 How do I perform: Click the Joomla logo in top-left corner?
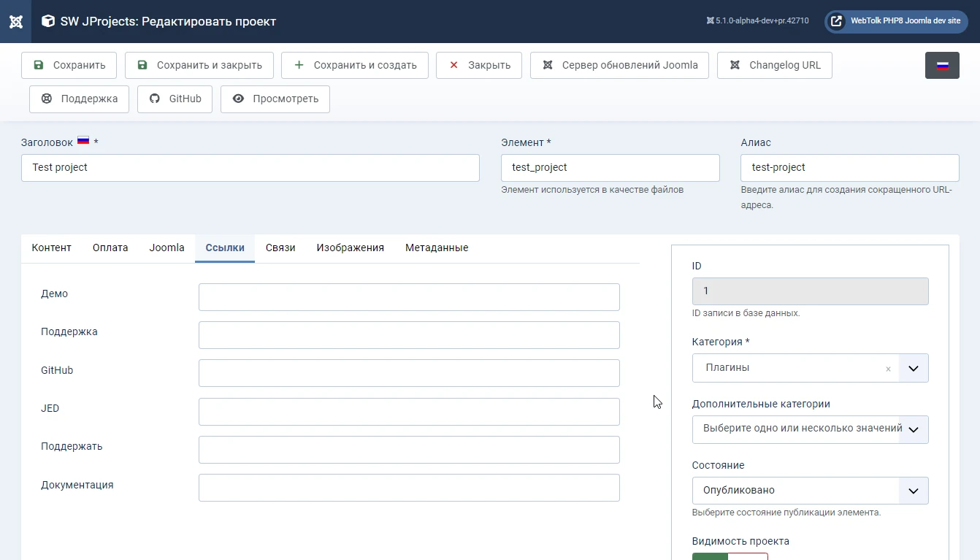pyautogui.click(x=15, y=21)
